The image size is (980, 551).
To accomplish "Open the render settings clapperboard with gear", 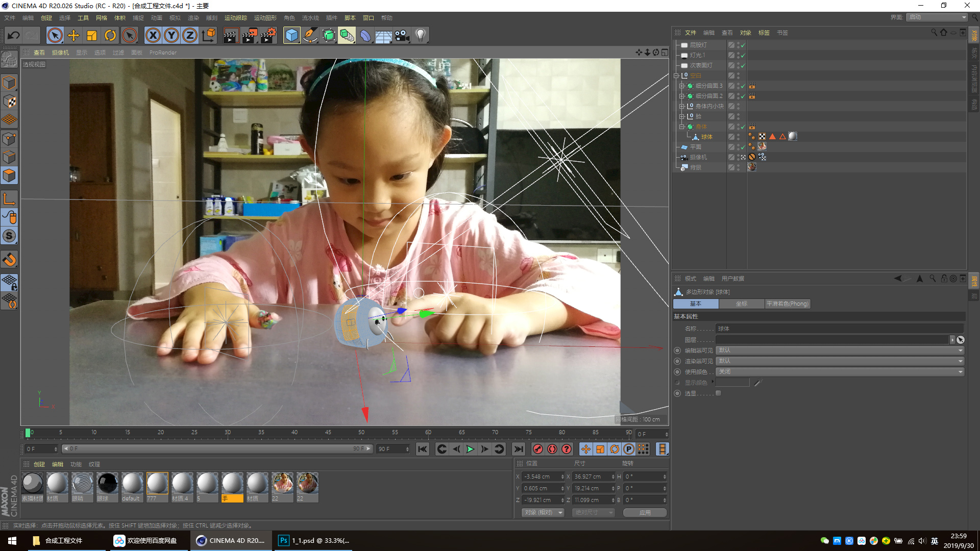I will click(x=268, y=35).
